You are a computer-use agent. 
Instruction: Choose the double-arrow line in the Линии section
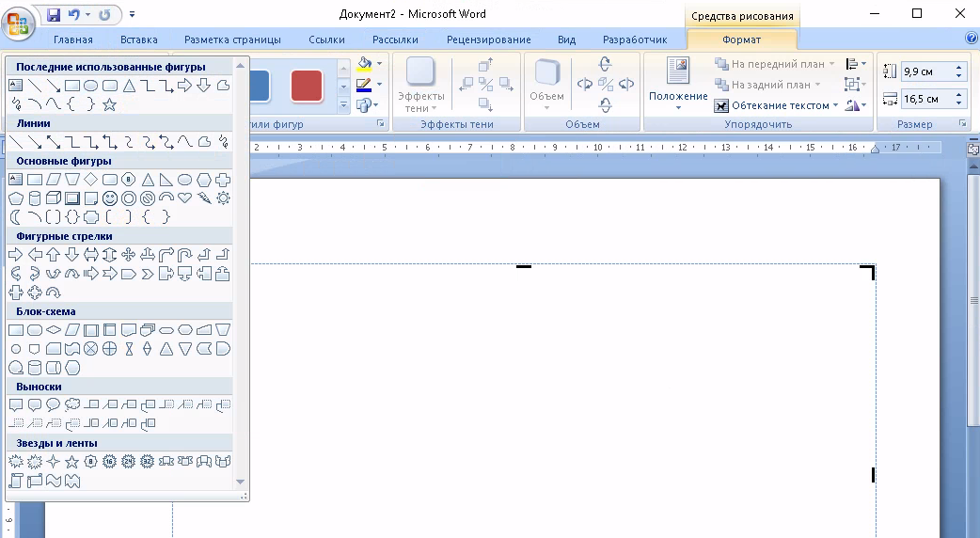point(54,142)
